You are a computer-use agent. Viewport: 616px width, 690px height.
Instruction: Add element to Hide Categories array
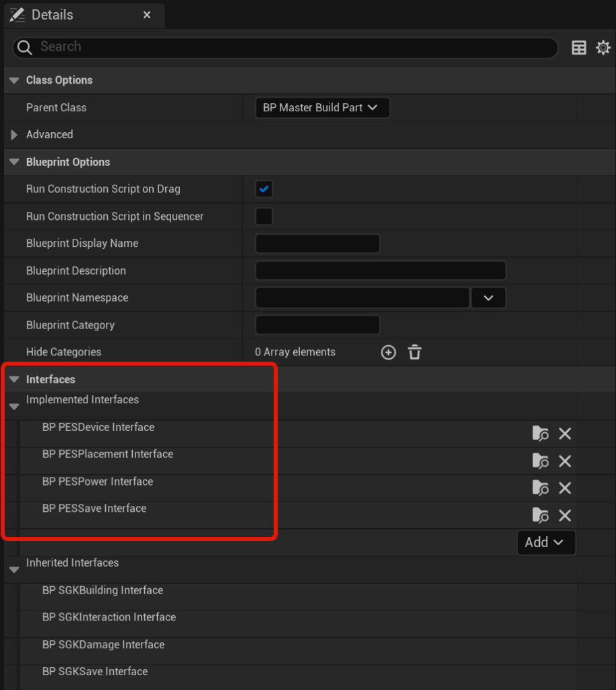click(x=388, y=352)
